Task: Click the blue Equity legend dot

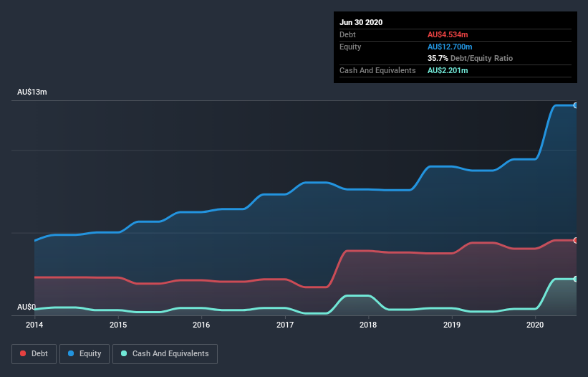Action: tap(71, 353)
